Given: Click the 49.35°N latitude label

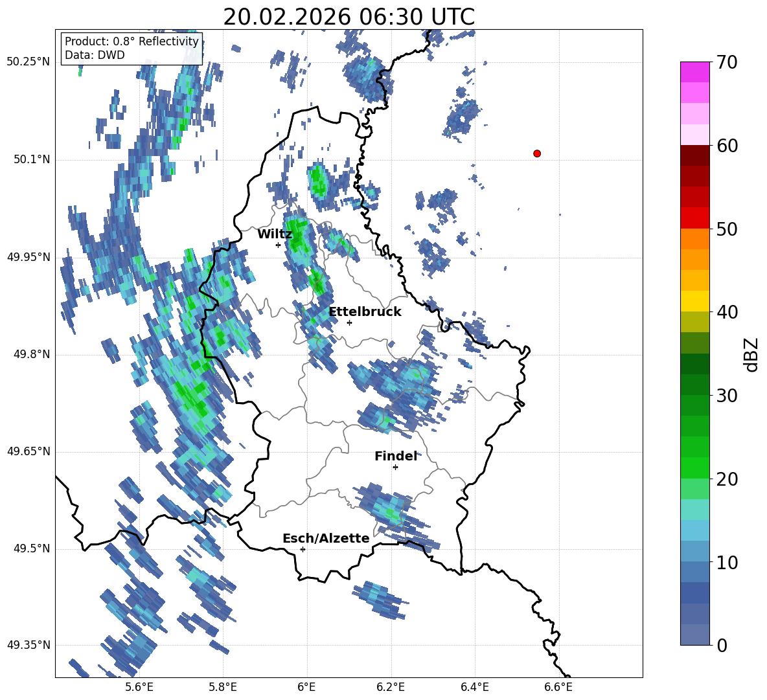Looking at the screenshot, I should click(29, 645).
